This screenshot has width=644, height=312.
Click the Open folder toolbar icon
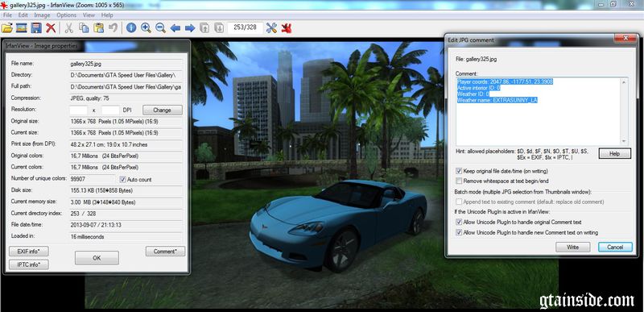pos(7,28)
